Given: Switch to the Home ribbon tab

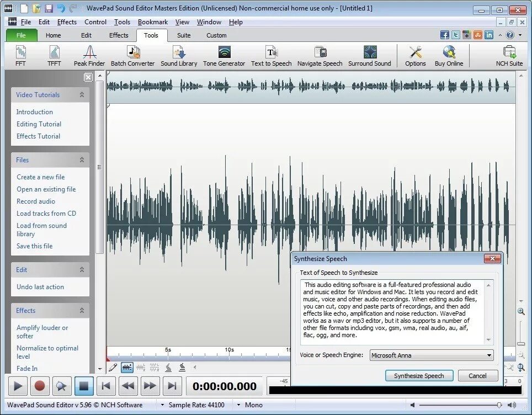Looking at the screenshot, I should pyautogui.click(x=54, y=35).
